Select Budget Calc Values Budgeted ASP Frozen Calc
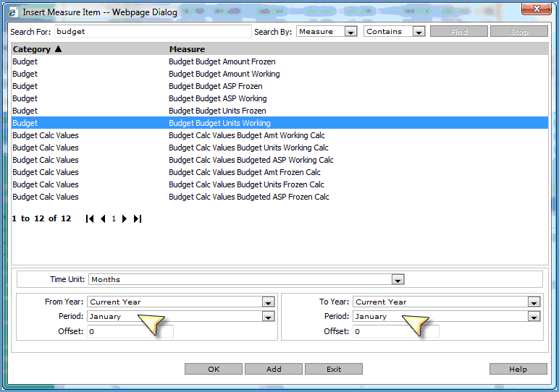Viewport: 559px width, 392px height. tap(248, 197)
